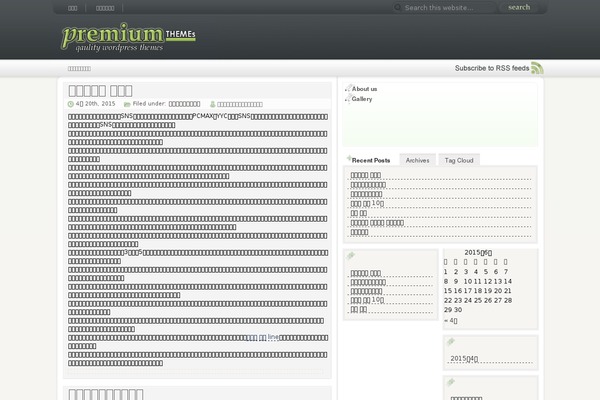
Task: Go to previous month link in calendar
Action: pyautogui.click(x=450, y=321)
